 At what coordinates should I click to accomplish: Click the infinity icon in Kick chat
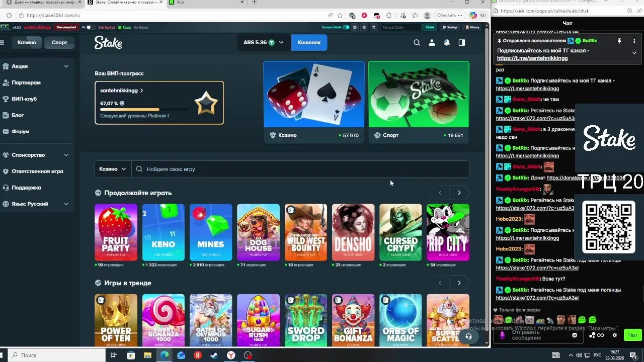point(600,335)
